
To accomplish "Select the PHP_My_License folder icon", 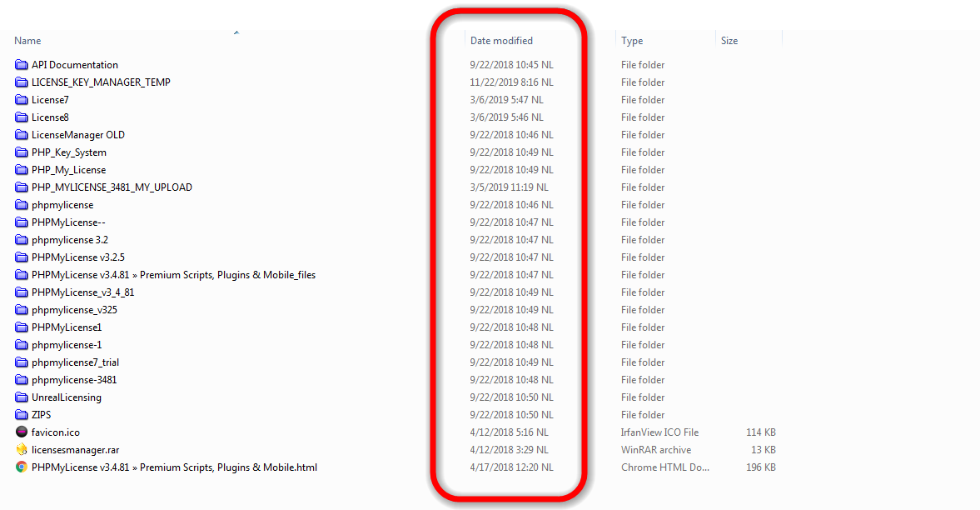I will (x=22, y=169).
